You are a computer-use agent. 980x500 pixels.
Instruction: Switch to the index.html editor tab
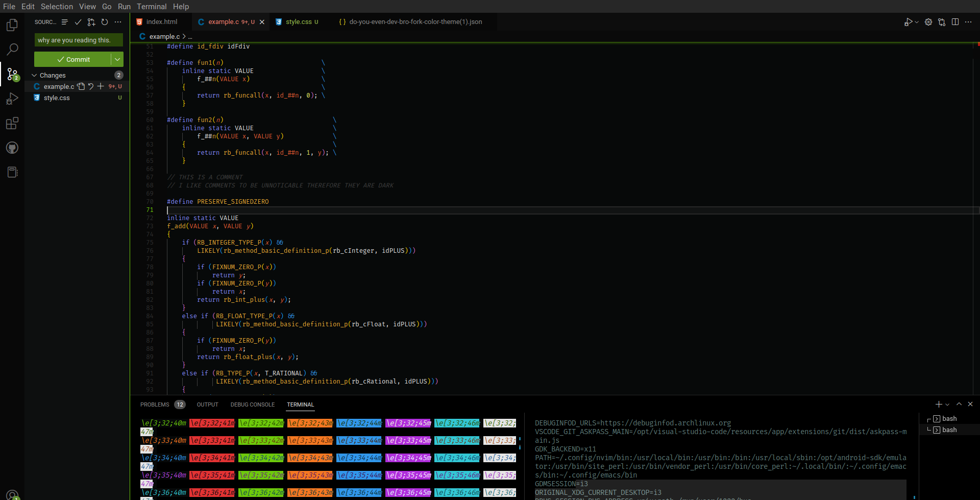(161, 22)
